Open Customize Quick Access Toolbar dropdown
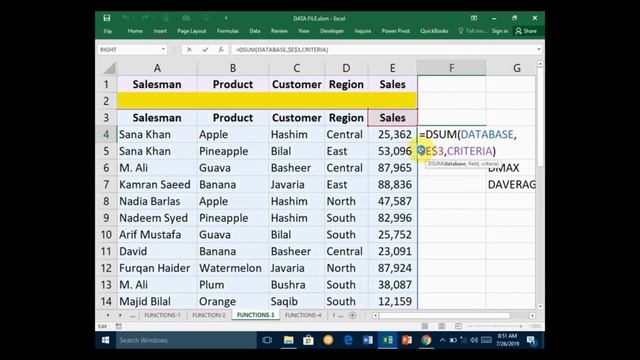640x360 pixels. click(226, 18)
